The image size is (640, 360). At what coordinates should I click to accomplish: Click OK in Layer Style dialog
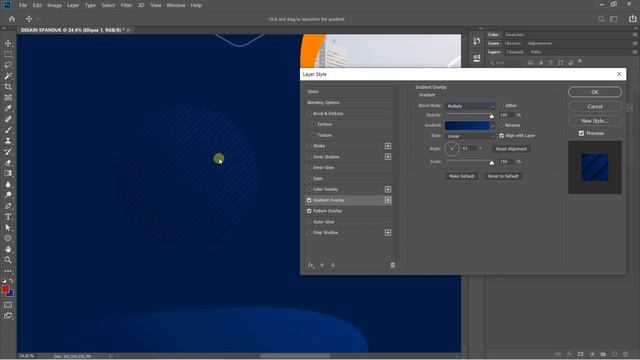pos(595,92)
